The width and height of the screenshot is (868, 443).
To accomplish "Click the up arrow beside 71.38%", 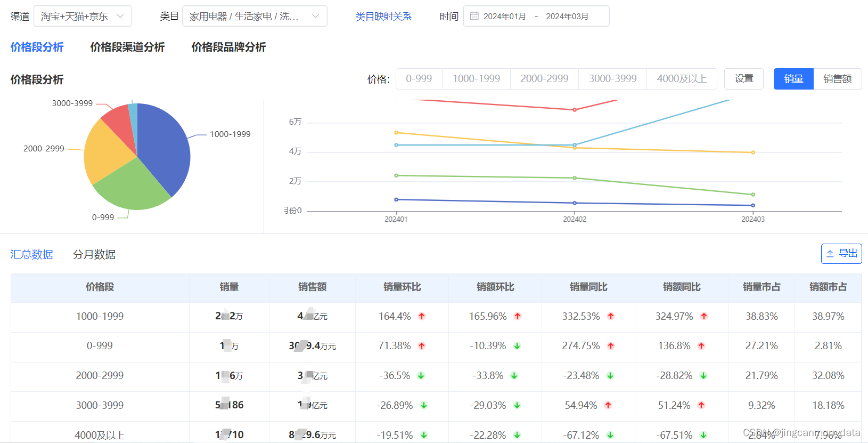I will (422, 346).
